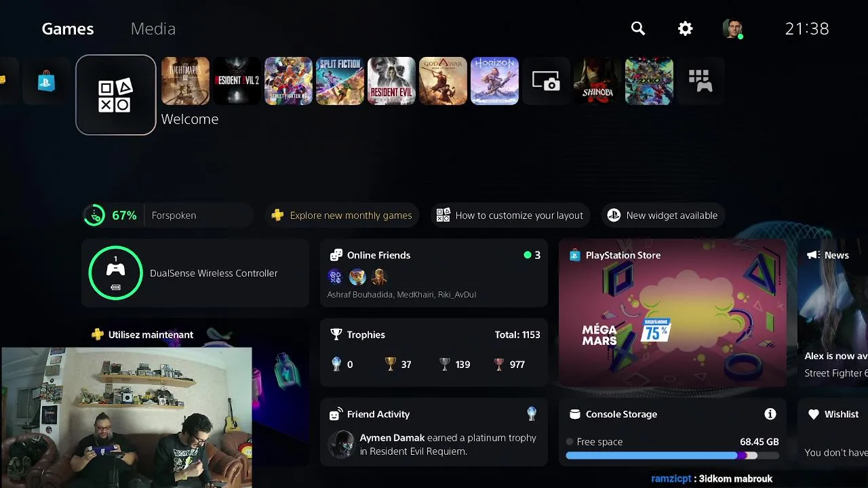868x488 pixels.
Task: Switch to the Games tab
Action: (68, 28)
